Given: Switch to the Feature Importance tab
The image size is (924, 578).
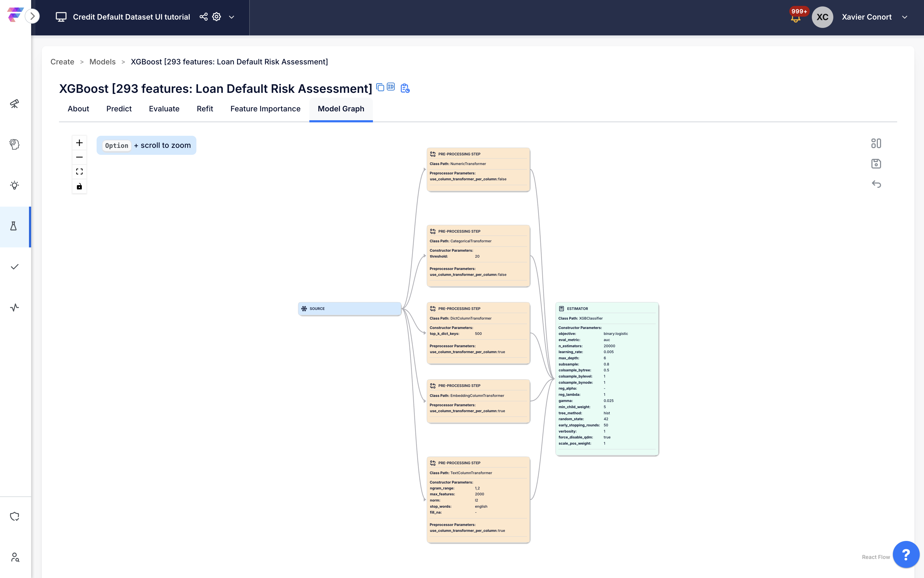Looking at the screenshot, I should tap(265, 109).
